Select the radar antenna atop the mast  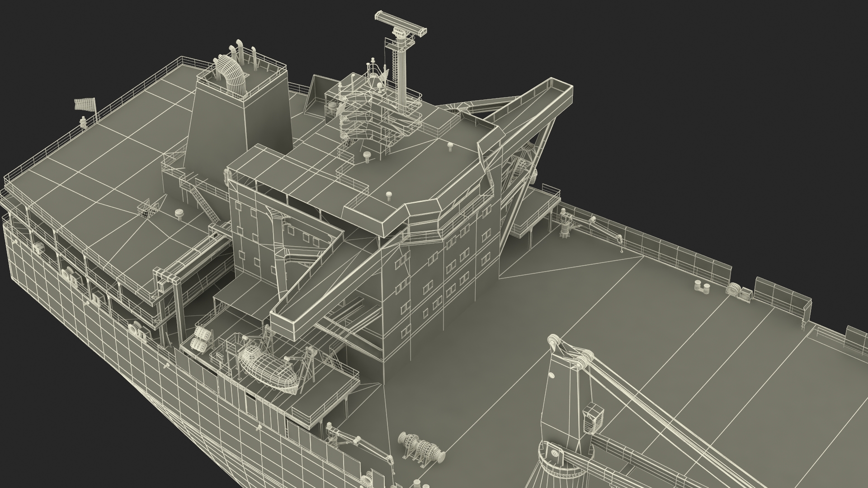tap(401, 25)
